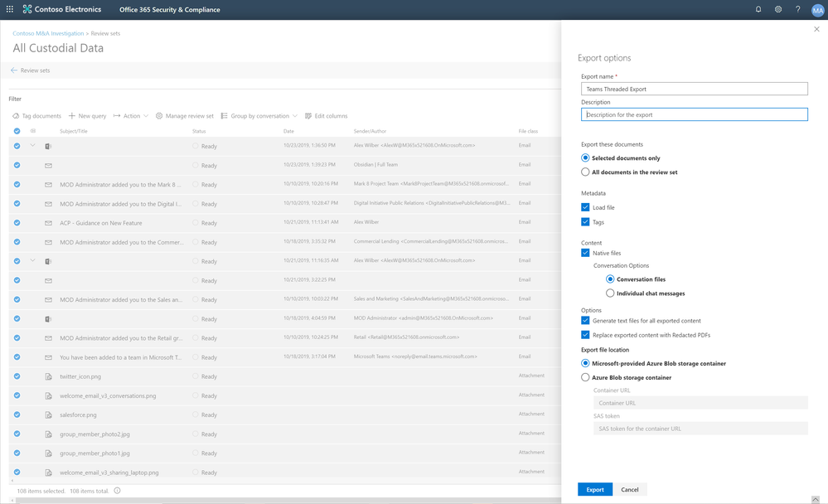The height and width of the screenshot is (504, 828).
Task: Click the scroll-up arrow at the bottom right
Action: [x=816, y=499]
